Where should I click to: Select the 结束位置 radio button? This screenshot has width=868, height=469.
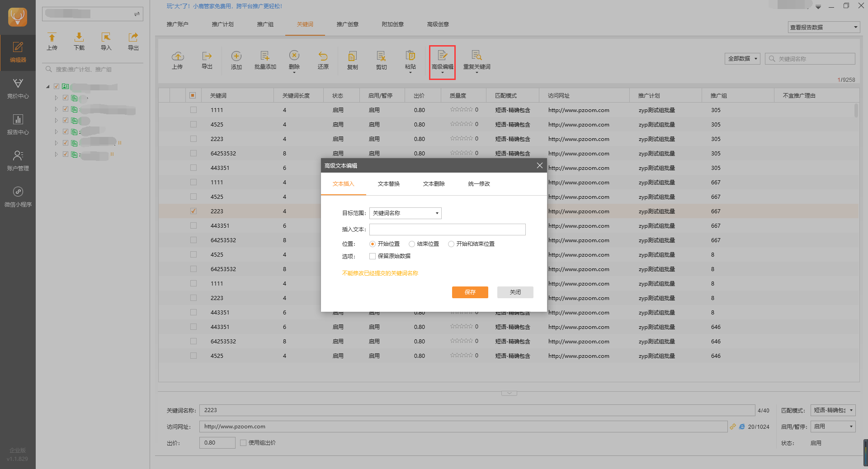(x=412, y=244)
